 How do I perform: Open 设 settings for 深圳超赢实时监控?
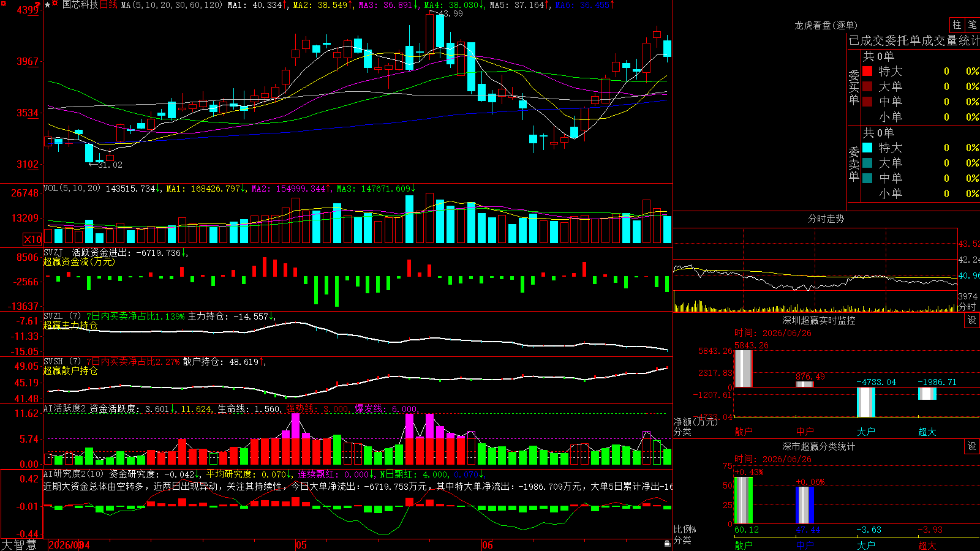tap(972, 320)
